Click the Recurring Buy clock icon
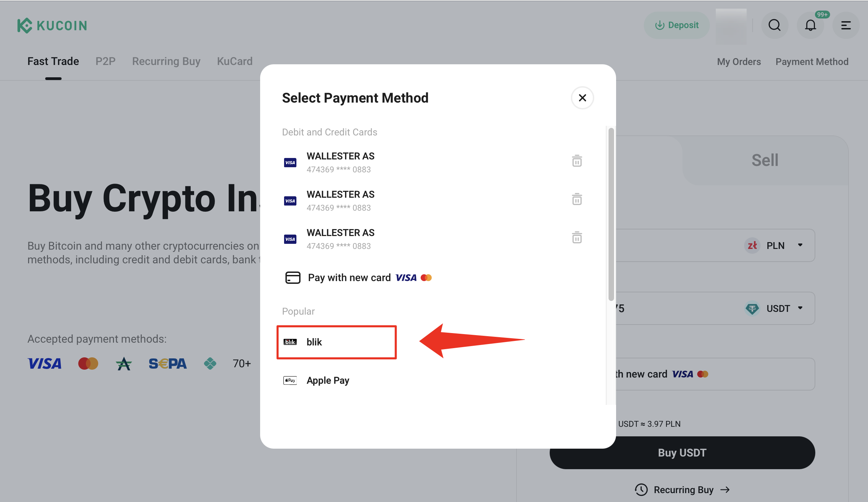Image resolution: width=868 pixels, height=502 pixels. point(641,490)
